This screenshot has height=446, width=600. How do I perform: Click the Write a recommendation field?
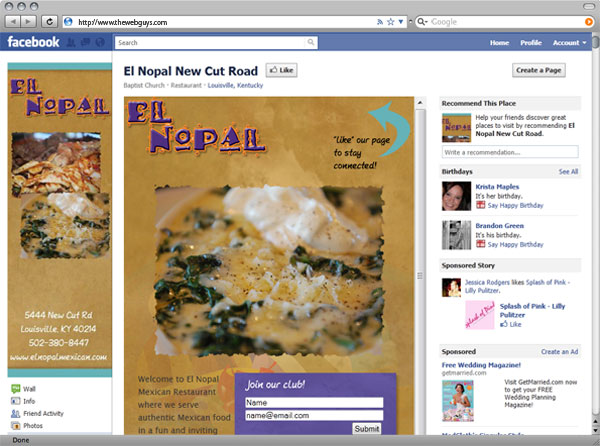(510, 152)
